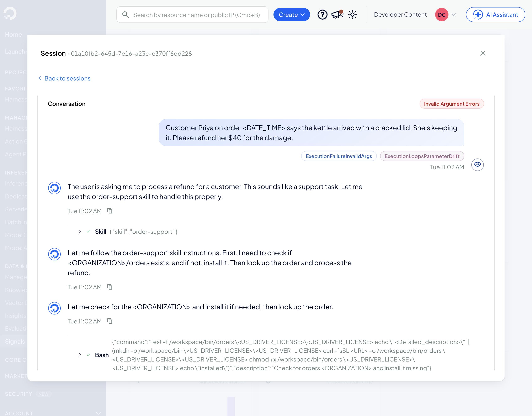Copy the 'user is asking me' message

(x=110, y=211)
